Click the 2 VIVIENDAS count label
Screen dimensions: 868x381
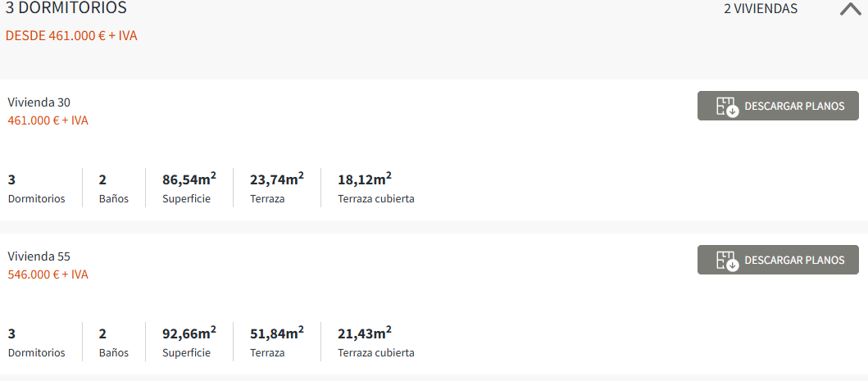click(760, 9)
